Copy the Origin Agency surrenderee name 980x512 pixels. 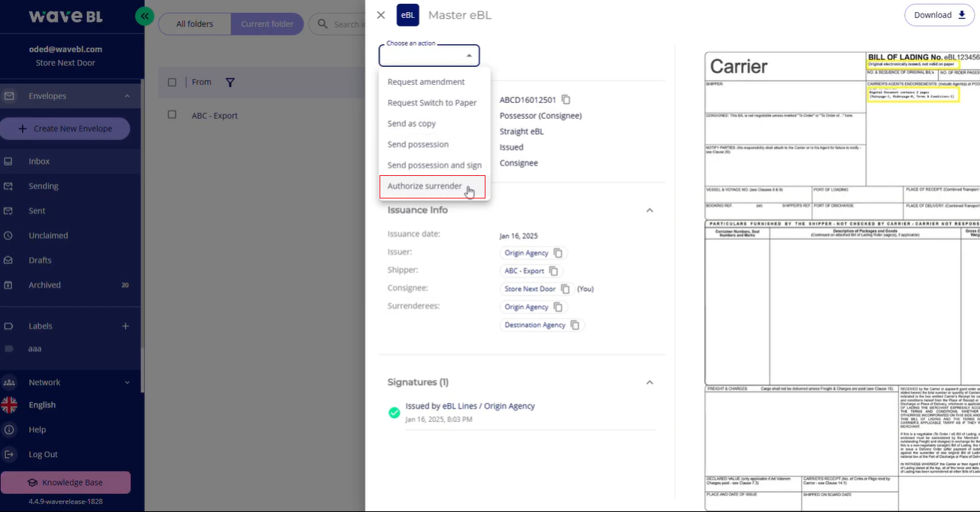coord(558,307)
